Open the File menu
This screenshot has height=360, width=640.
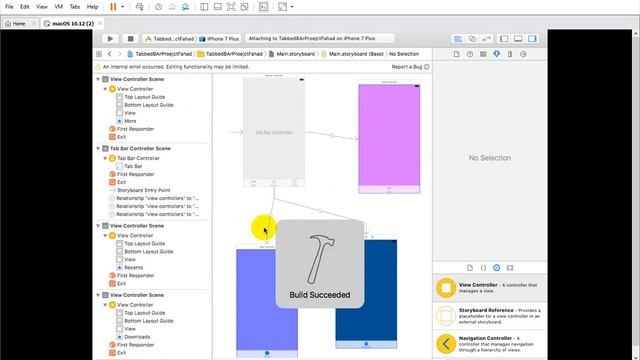(x=9, y=7)
